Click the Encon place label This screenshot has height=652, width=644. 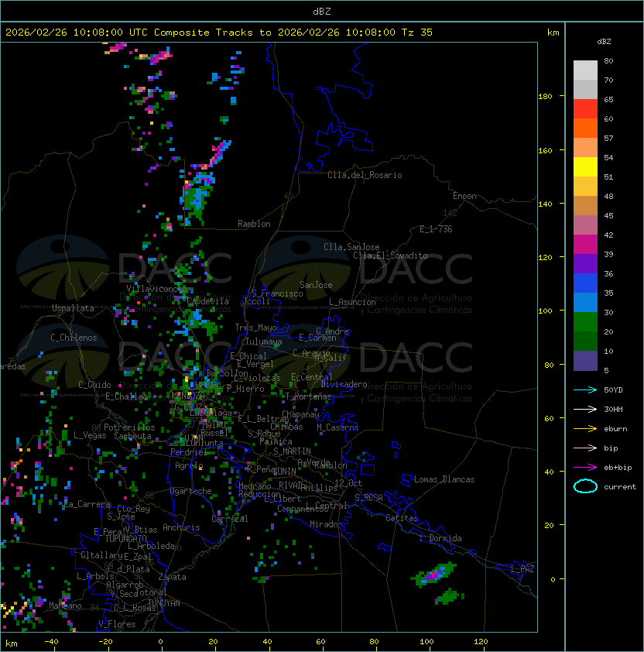tap(464, 196)
